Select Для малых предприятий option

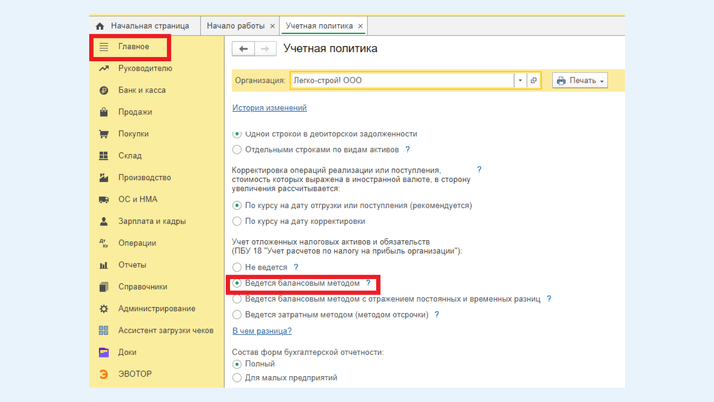(x=237, y=377)
